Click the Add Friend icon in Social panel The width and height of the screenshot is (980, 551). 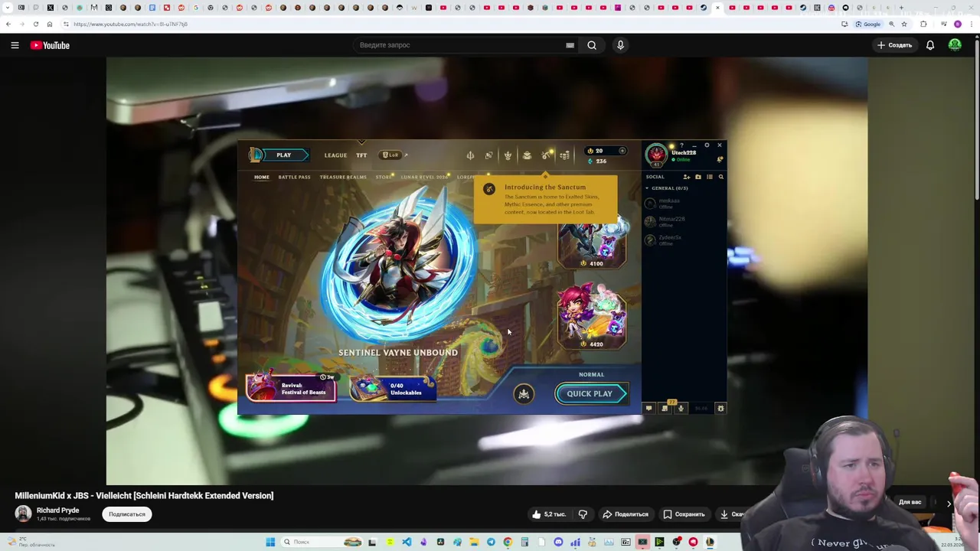click(x=686, y=177)
